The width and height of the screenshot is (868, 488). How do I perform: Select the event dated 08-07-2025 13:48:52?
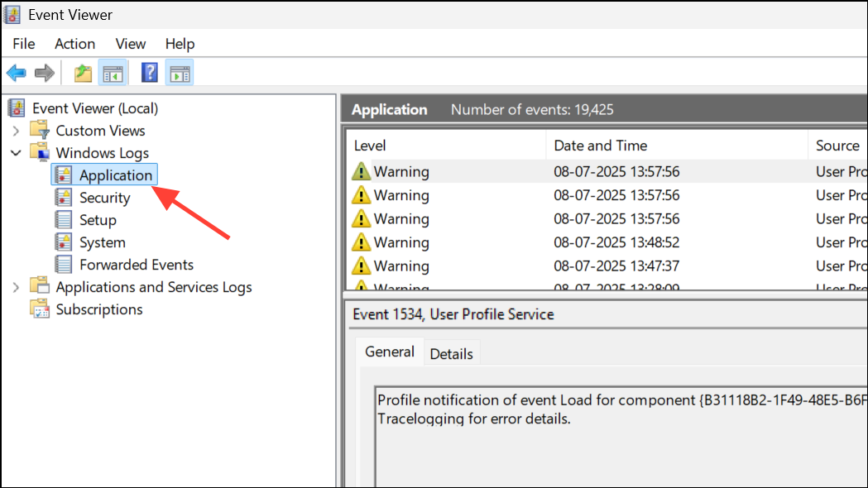(x=608, y=242)
